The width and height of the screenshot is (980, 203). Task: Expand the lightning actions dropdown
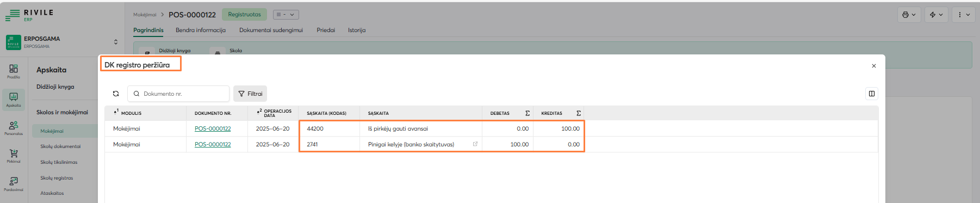coord(936,15)
